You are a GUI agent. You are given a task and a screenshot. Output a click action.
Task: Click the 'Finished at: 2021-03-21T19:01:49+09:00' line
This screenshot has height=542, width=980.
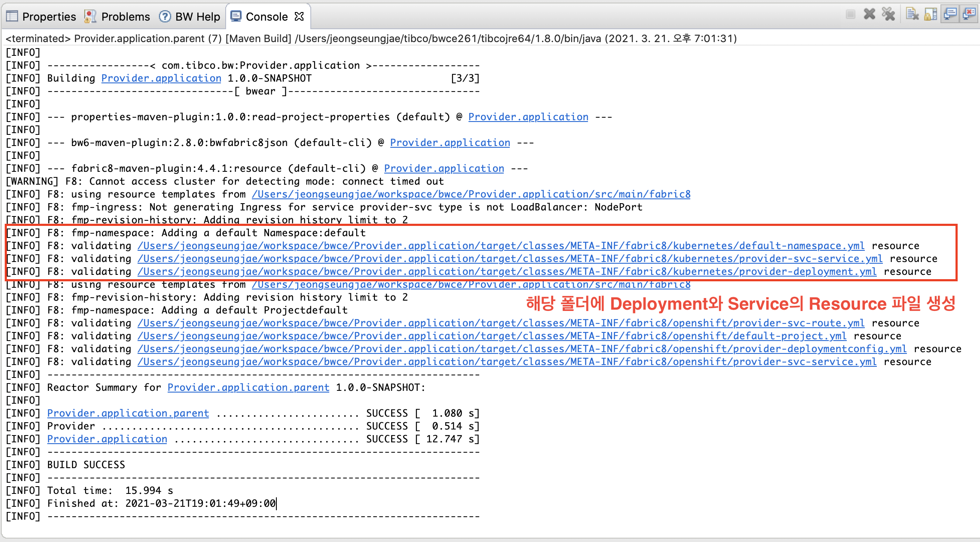click(141, 503)
